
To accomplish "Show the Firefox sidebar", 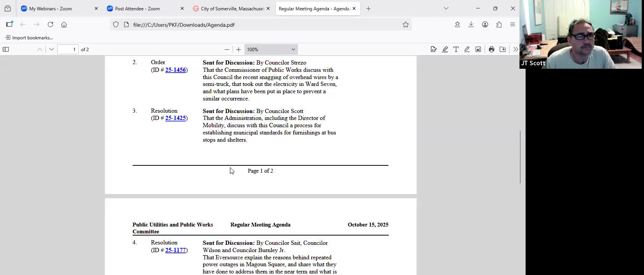I will pyautogui.click(x=10, y=24).
